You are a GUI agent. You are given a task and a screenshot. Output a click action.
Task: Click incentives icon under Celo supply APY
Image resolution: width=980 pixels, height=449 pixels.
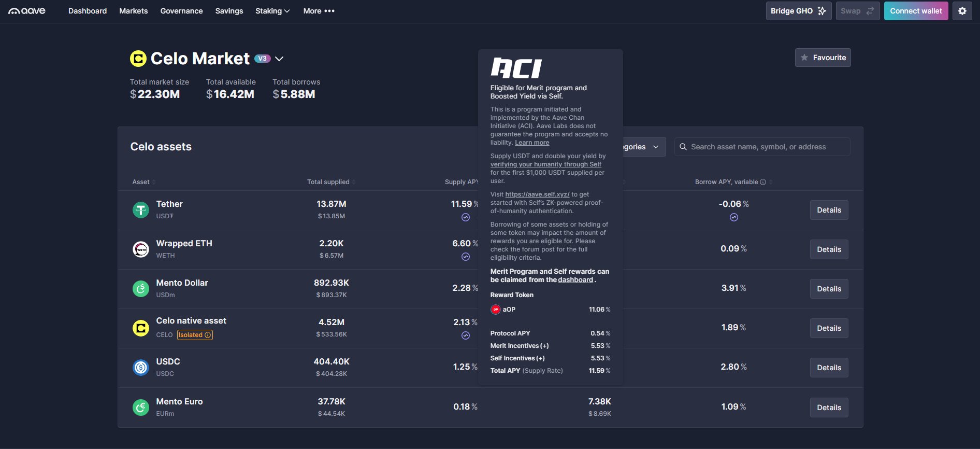click(x=466, y=335)
